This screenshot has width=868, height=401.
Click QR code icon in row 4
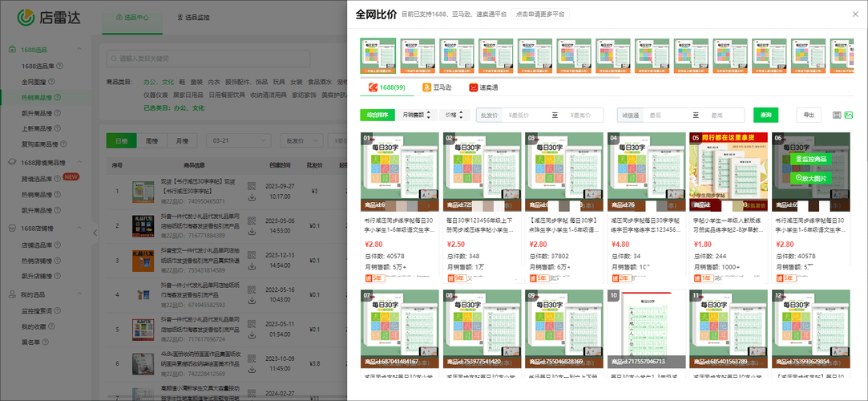[252, 289]
